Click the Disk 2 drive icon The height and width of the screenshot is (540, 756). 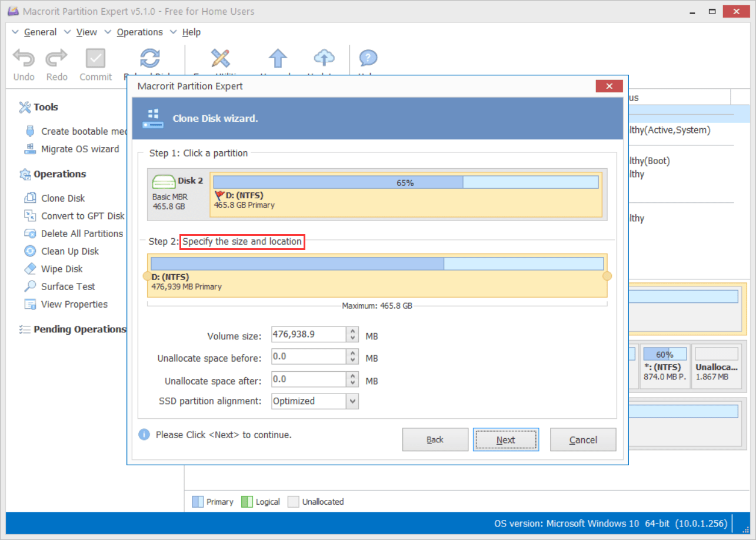[x=164, y=182]
